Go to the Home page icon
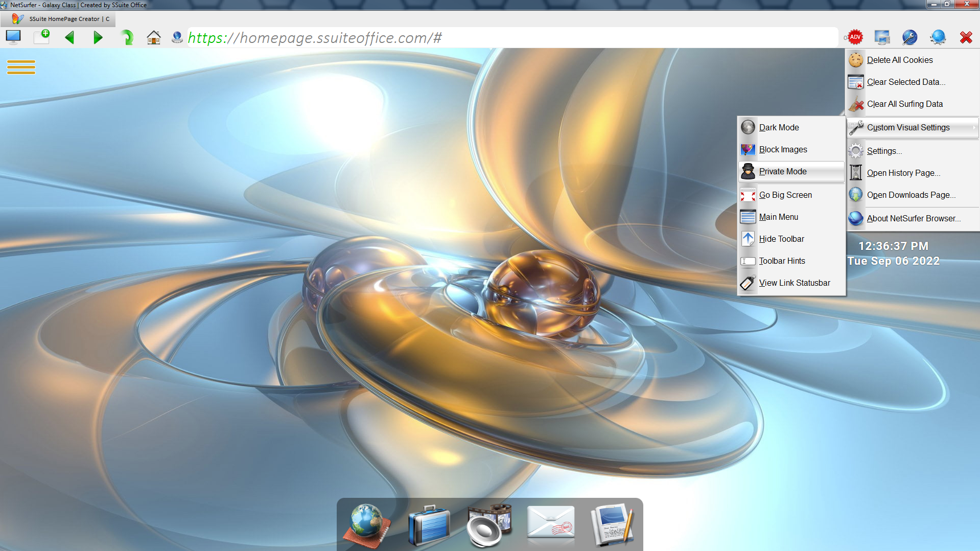 153,38
